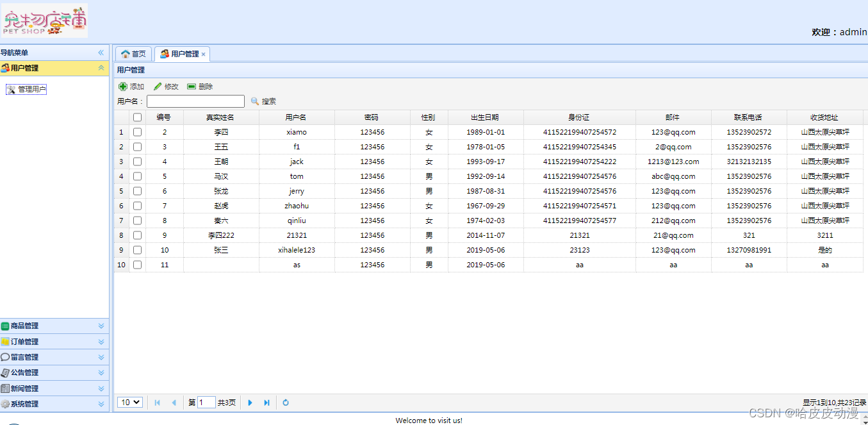Click the 修改 button label

pyautogui.click(x=172, y=87)
